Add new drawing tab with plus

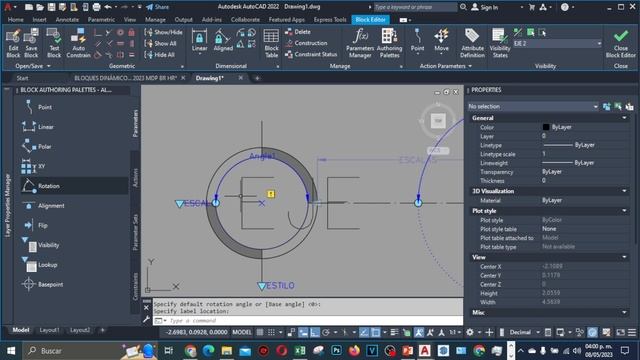click(257, 78)
